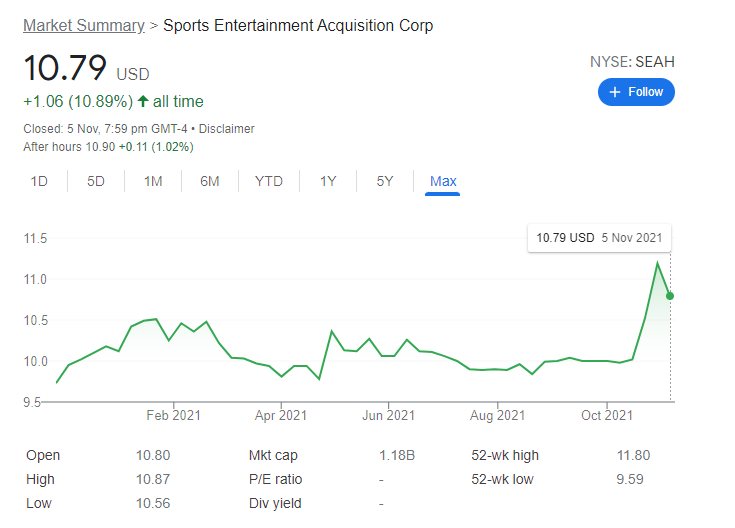Show the 1Y chart range

(328, 181)
